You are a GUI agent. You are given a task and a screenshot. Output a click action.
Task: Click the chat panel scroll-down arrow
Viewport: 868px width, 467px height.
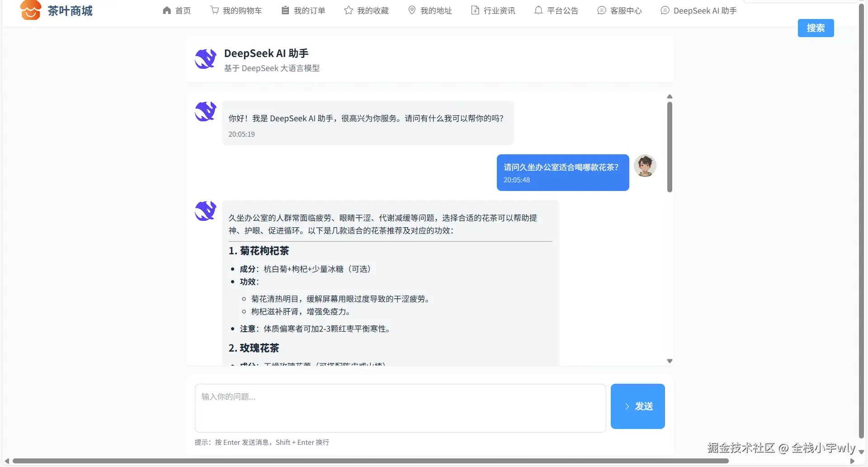(x=670, y=361)
